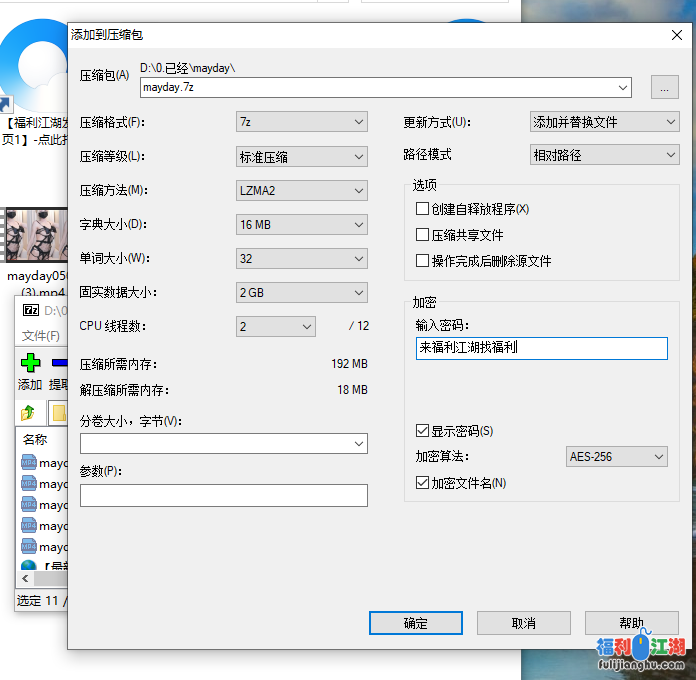Click into the 输入密码 field
Viewport: 696px width, 680px height.
click(541, 348)
